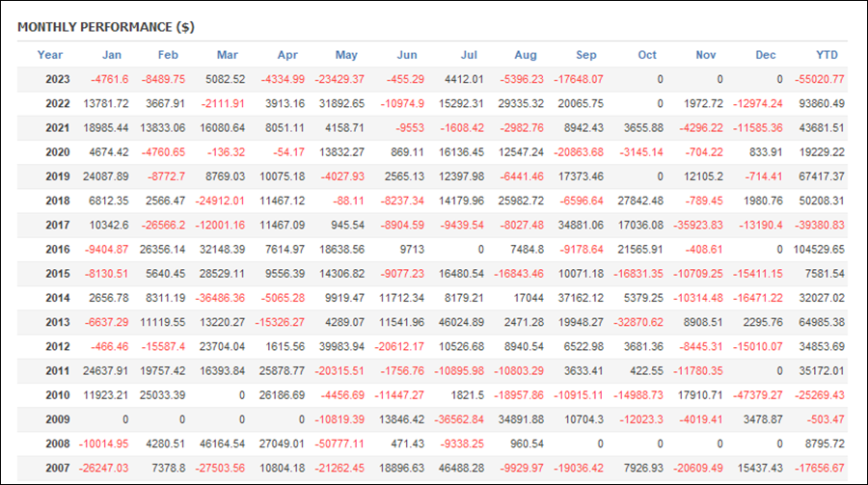The width and height of the screenshot is (868, 485).
Task: Click the 2013 Jul value 46024.89
Action: pyautogui.click(x=461, y=322)
